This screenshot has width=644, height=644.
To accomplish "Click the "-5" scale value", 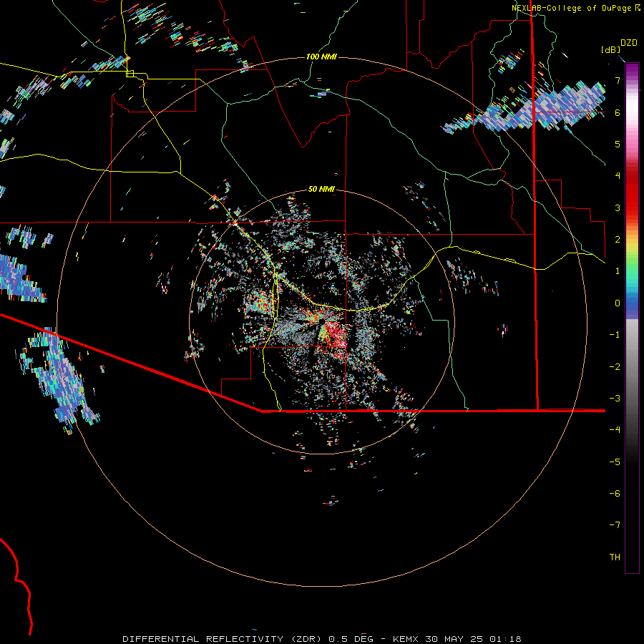I will click(x=615, y=462).
